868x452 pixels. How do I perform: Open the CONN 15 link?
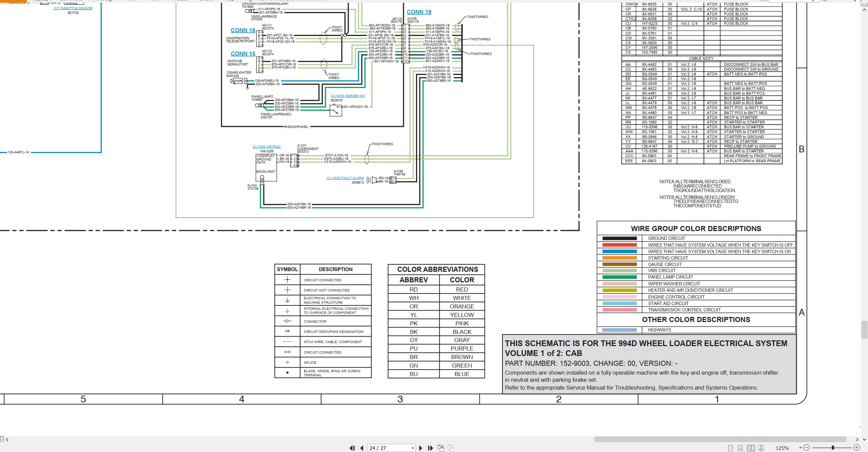(x=243, y=54)
